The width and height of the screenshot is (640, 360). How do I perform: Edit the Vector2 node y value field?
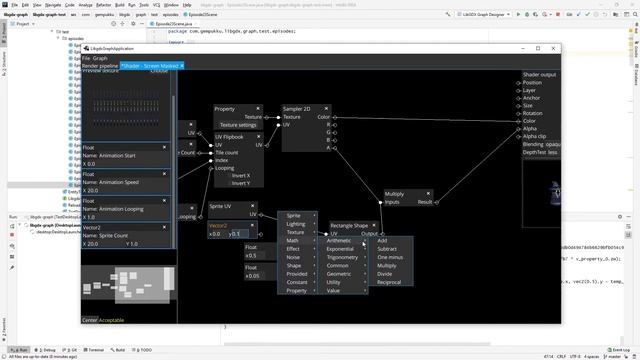pos(240,234)
